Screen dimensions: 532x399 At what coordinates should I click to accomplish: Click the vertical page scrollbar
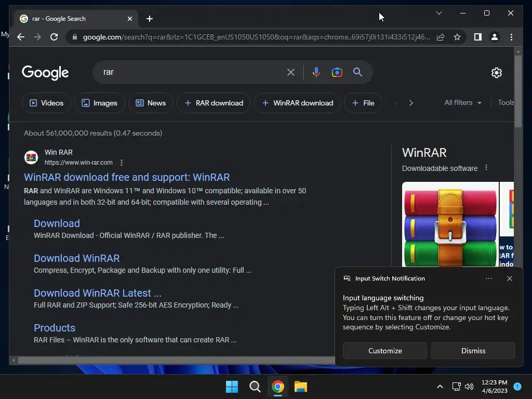518,91
